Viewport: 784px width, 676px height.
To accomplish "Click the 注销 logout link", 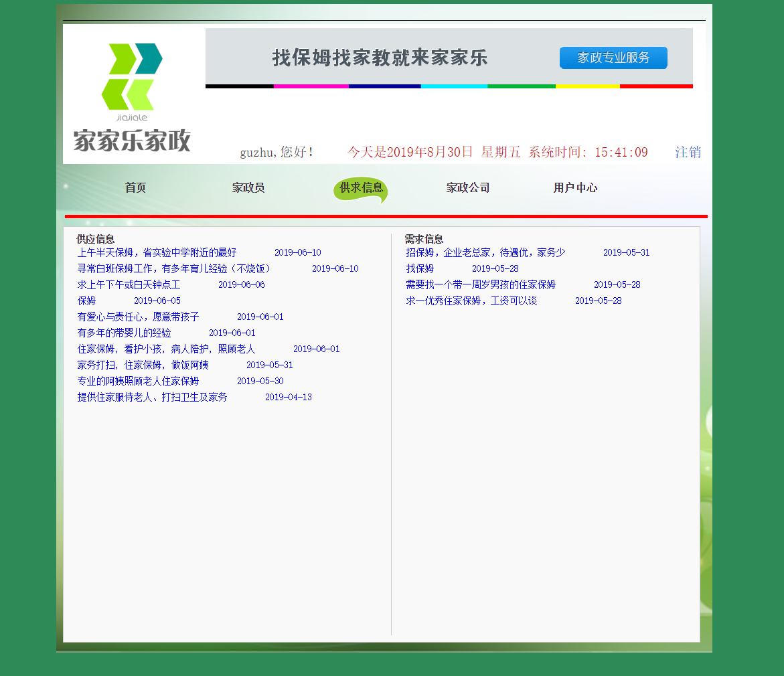I will [688, 152].
